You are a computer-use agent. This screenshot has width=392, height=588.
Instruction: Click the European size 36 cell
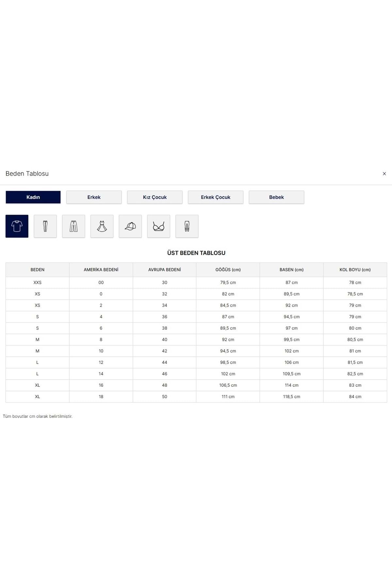tap(165, 317)
